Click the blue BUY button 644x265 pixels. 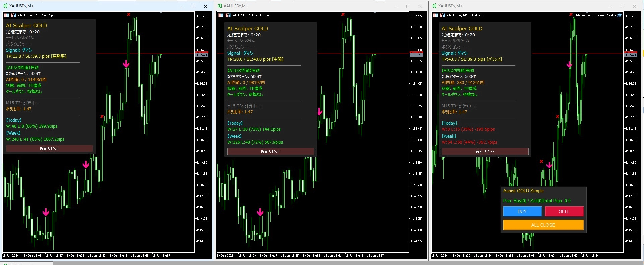coord(522,211)
